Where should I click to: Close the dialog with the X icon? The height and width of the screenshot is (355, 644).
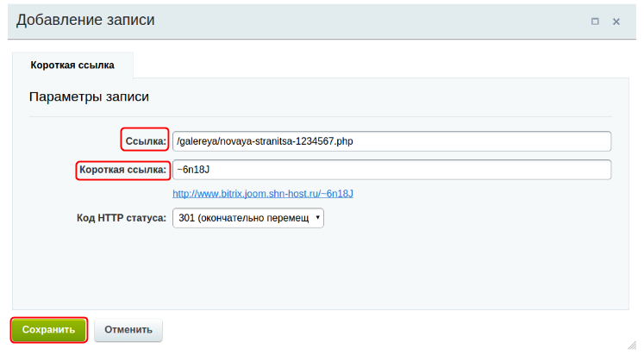[616, 22]
